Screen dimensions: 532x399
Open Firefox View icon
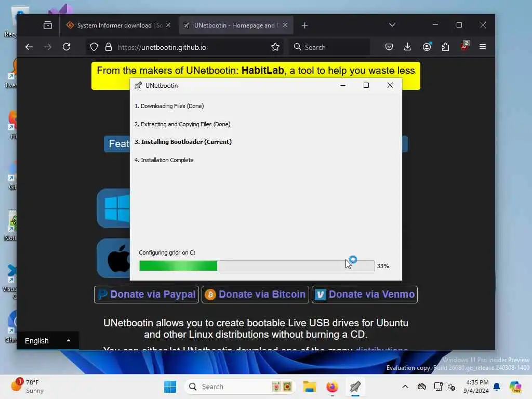48,25
